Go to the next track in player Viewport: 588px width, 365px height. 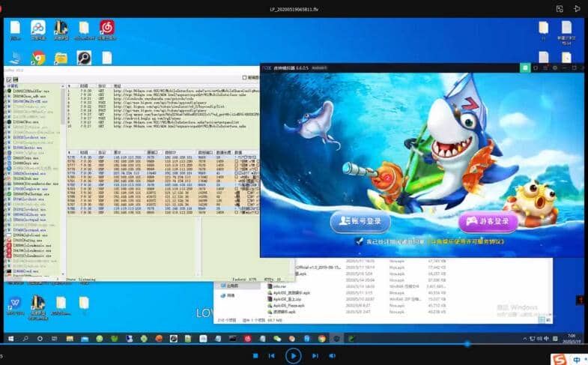[315, 355]
